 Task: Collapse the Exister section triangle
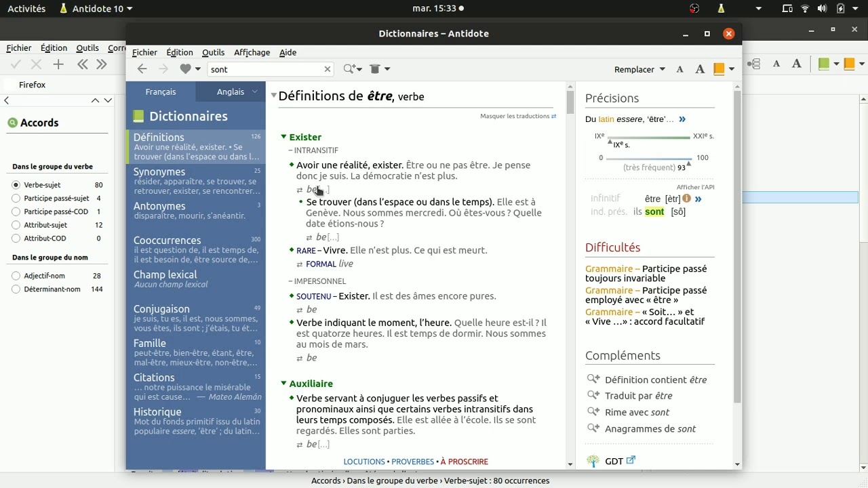point(284,137)
